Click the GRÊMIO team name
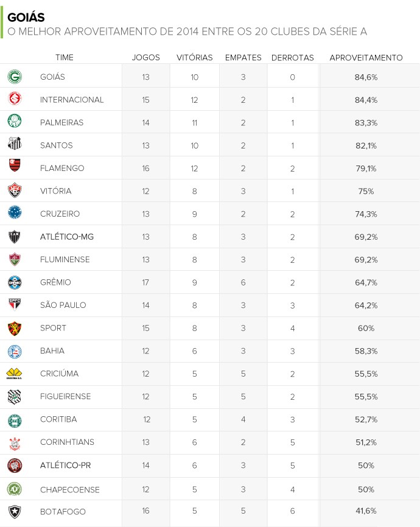Screen dimensions: 420x527 [x=55, y=282]
